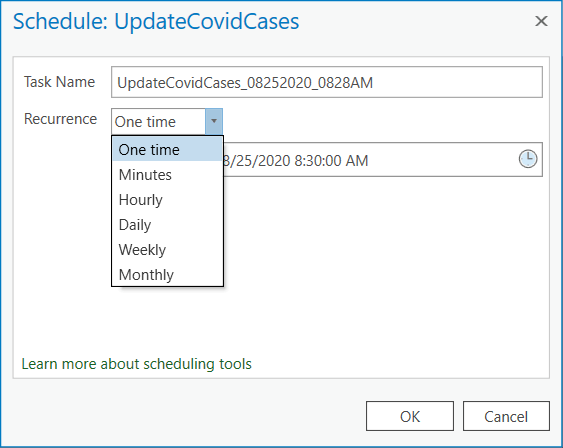Close the Schedule dialog with X
The height and width of the screenshot is (448, 563).
541,21
